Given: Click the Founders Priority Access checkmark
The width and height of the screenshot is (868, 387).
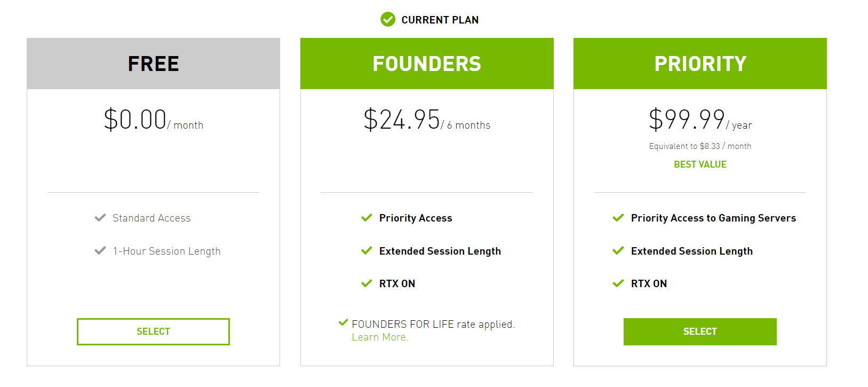Looking at the screenshot, I should [367, 218].
